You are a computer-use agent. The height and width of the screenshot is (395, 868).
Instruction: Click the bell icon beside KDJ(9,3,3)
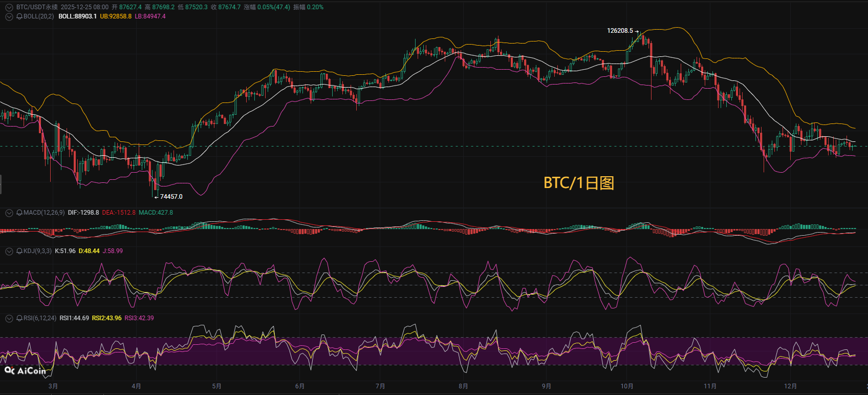(x=19, y=251)
